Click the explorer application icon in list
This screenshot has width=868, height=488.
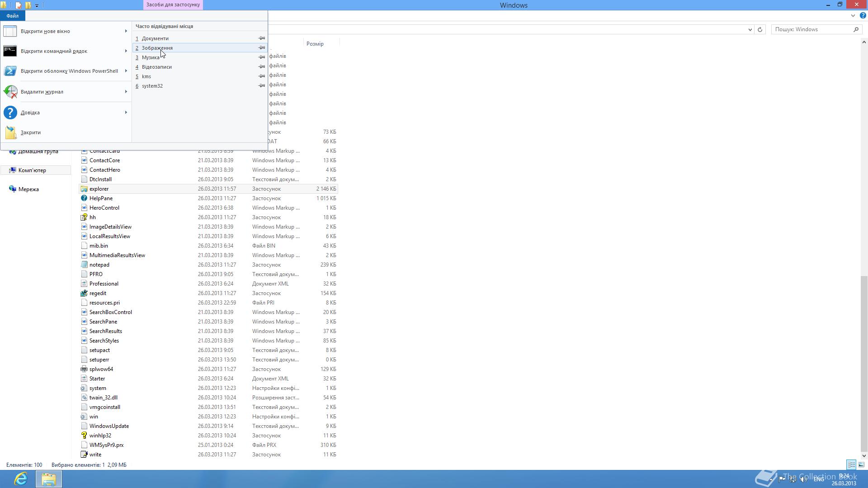(84, 189)
